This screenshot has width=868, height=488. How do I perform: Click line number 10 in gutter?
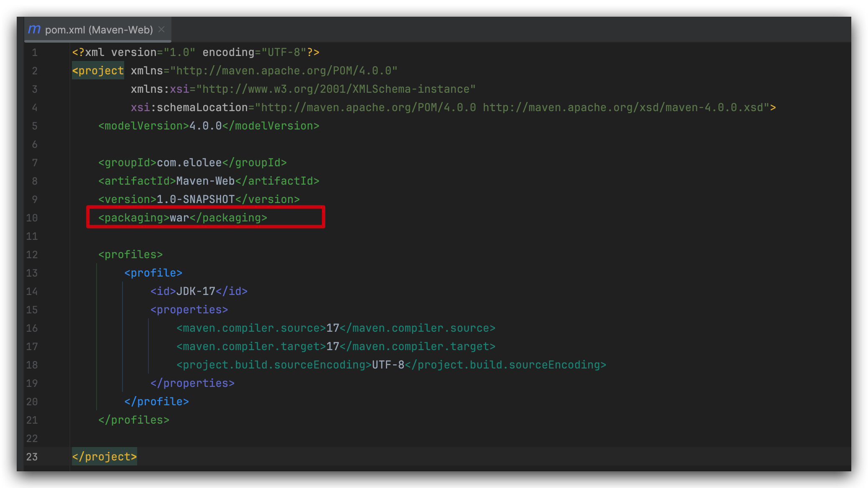point(32,218)
